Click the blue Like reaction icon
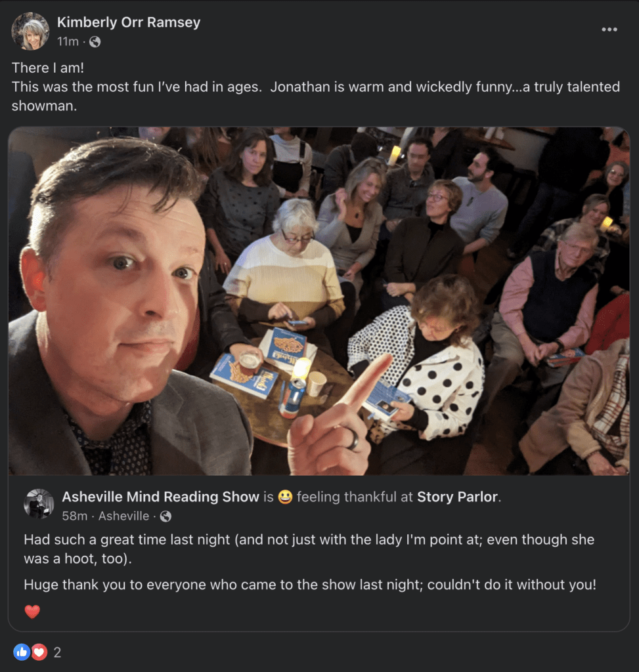This screenshot has height=672, width=639. point(22,652)
